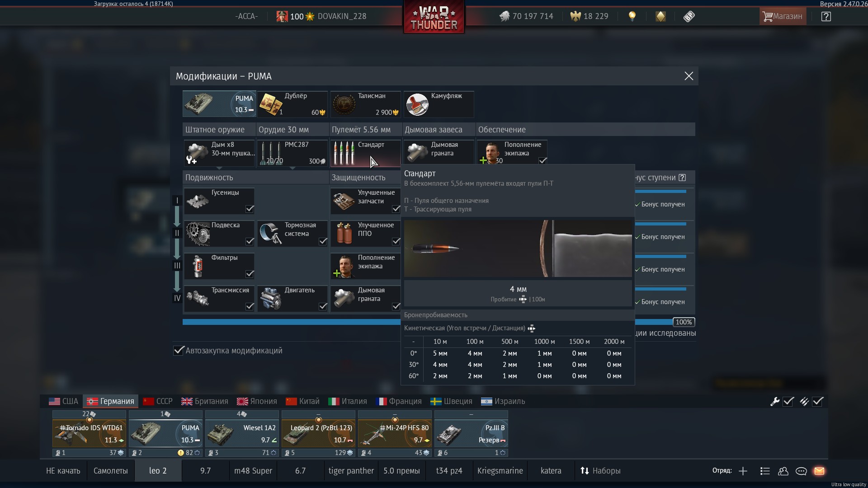
Task: Open the orange mail envelope icon
Action: [x=819, y=471]
